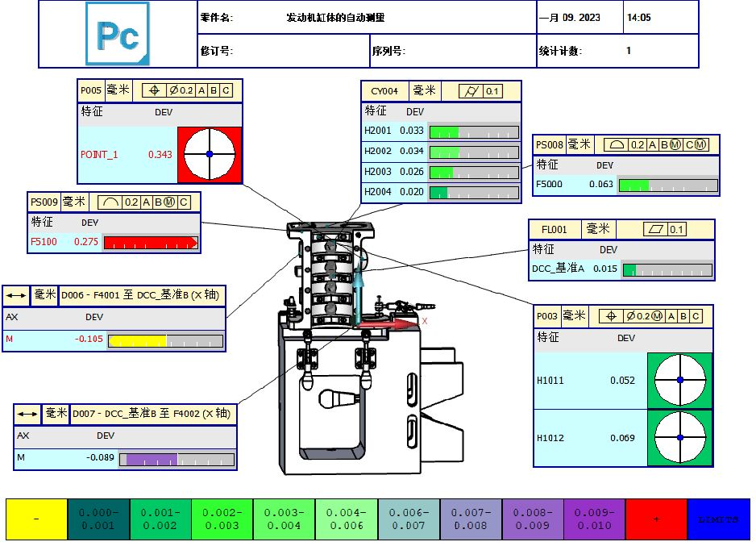The image size is (756, 546).
Task: Click the position symbol in P003 header
Action: coord(612,316)
